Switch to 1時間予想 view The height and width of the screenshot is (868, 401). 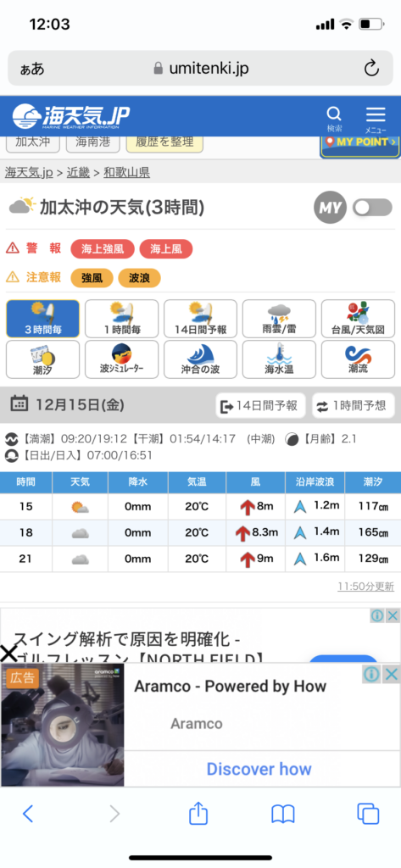coord(354,406)
